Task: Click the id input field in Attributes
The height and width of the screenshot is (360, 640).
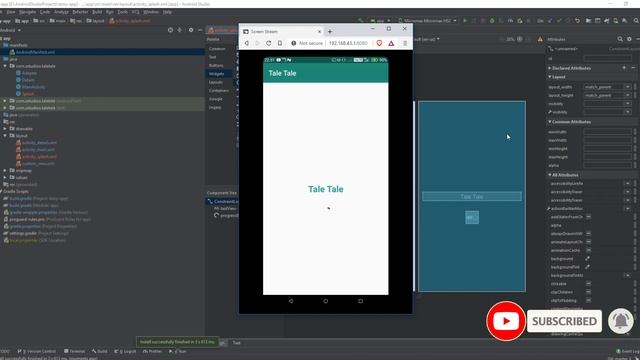Action: (x=607, y=58)
